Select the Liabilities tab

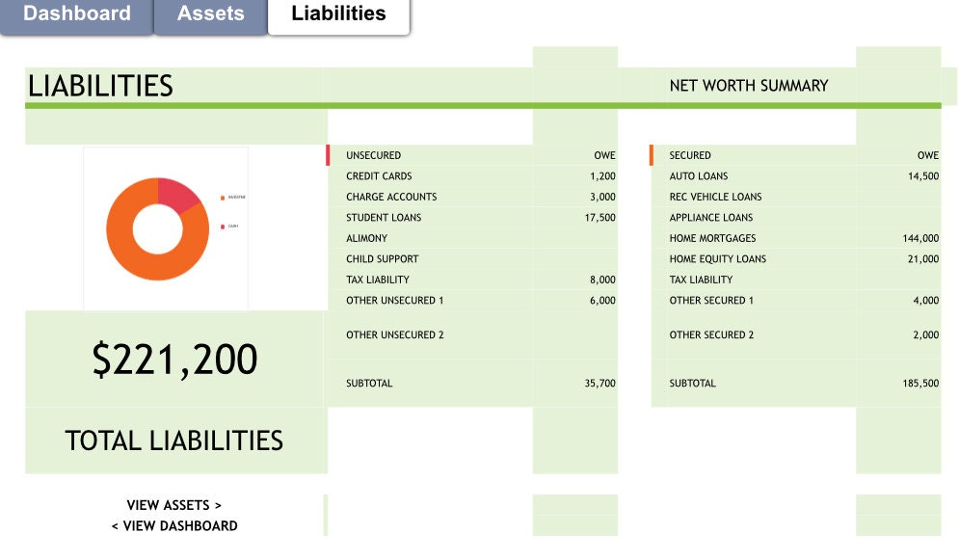[x=338, y=13]
